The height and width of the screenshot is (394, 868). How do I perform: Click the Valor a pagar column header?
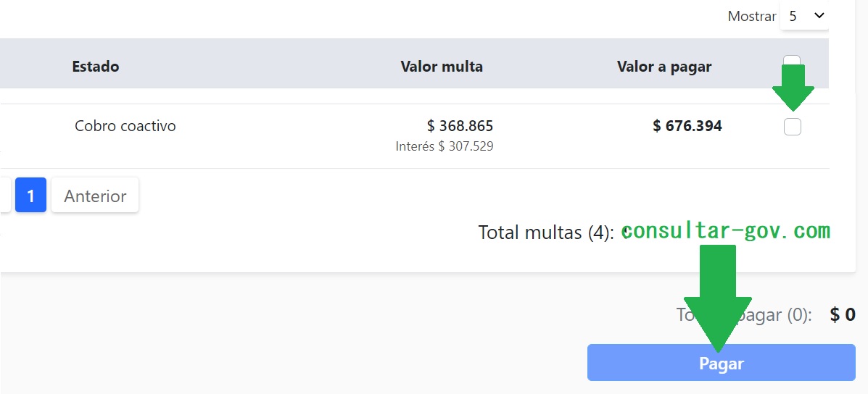tap(664, 67)
